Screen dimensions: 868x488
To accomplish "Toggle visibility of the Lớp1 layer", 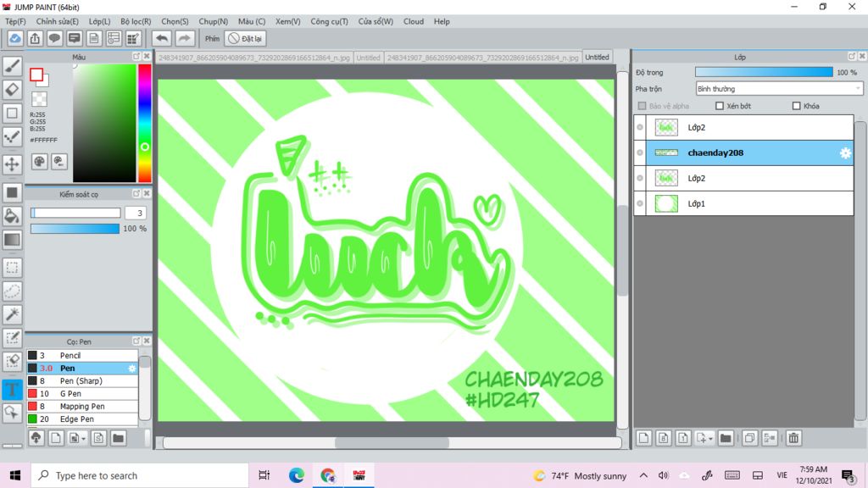I will 640,203.
